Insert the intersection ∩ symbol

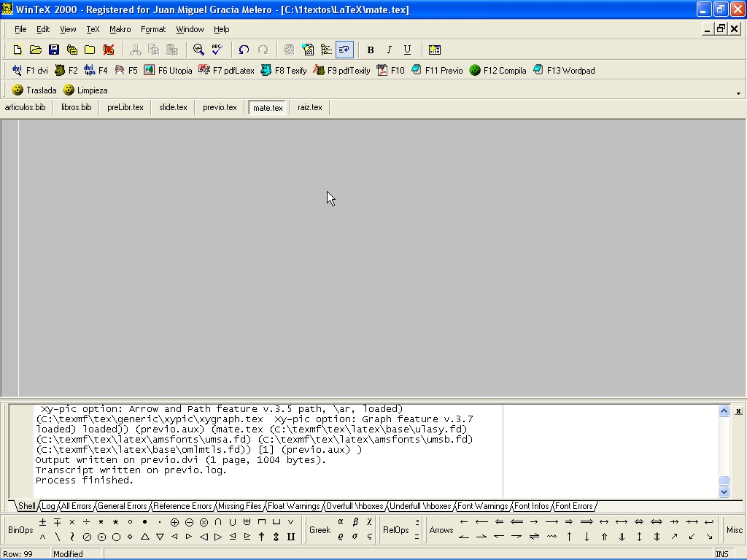coord(218,522)
